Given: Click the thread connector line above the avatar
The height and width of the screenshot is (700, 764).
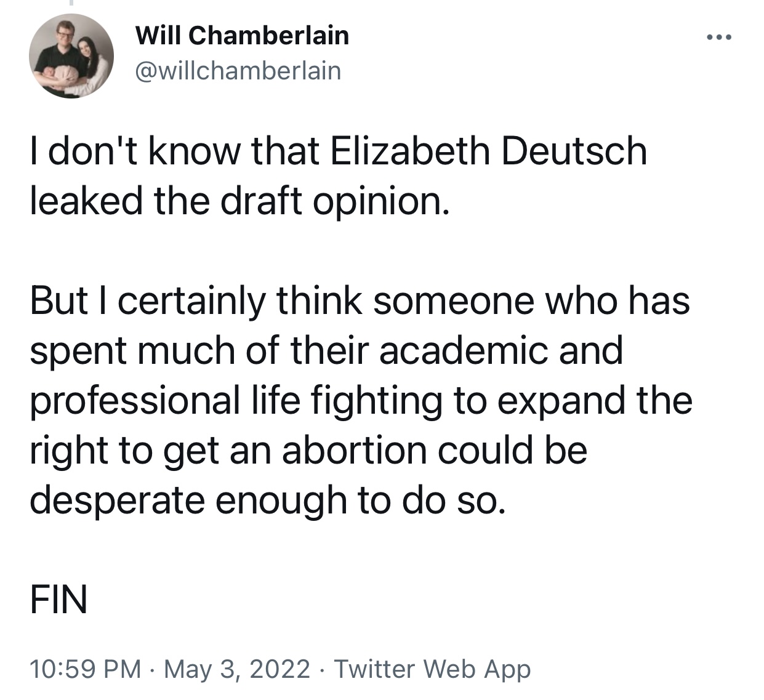Looking at the screenshot, I should 71,2.
